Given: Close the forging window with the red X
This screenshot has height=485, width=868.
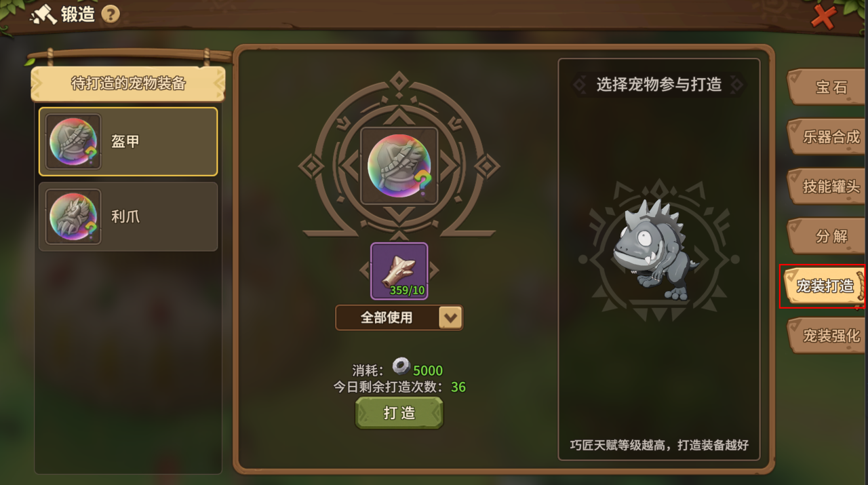Looking at the screenshot, I should [823, 16].
